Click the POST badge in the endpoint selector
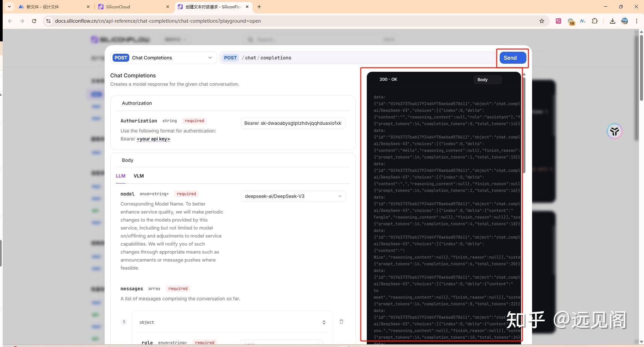Screen dimensions: 644x347 (x=121, y=58)
